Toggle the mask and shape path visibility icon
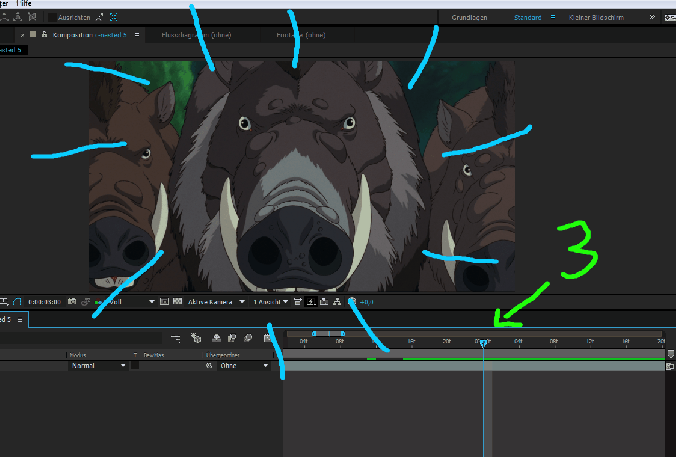This screenshot has width=676, height=457. point(17,302)
